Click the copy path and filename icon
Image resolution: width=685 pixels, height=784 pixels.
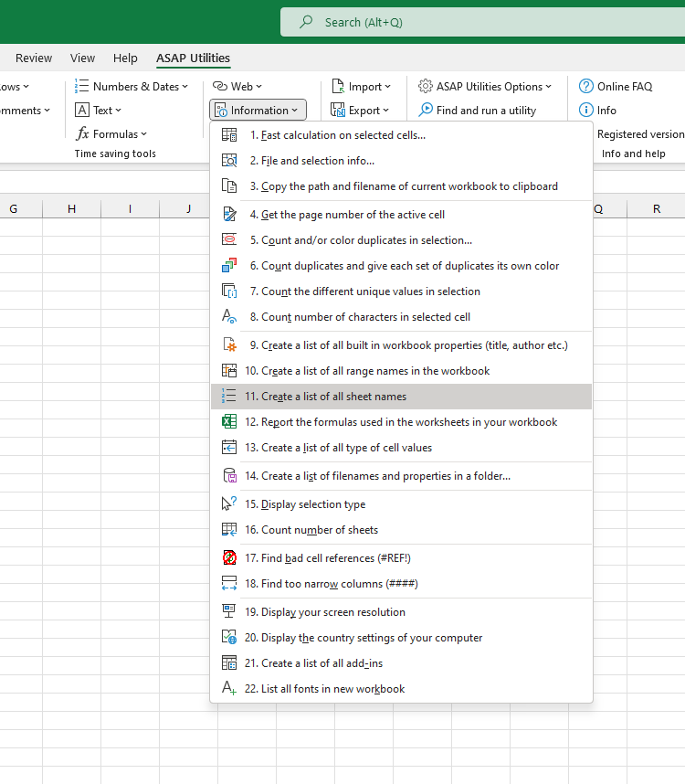tap(229, 186)
